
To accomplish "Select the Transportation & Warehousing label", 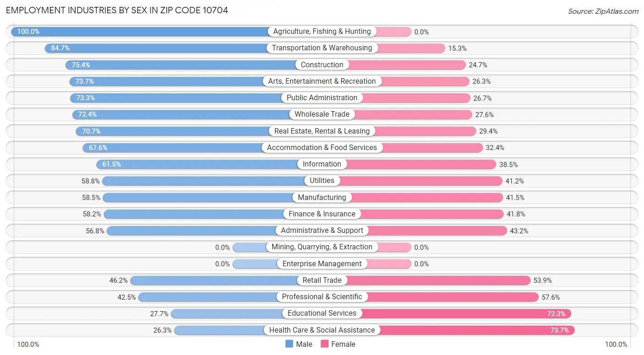I will [x=322, y=48].
